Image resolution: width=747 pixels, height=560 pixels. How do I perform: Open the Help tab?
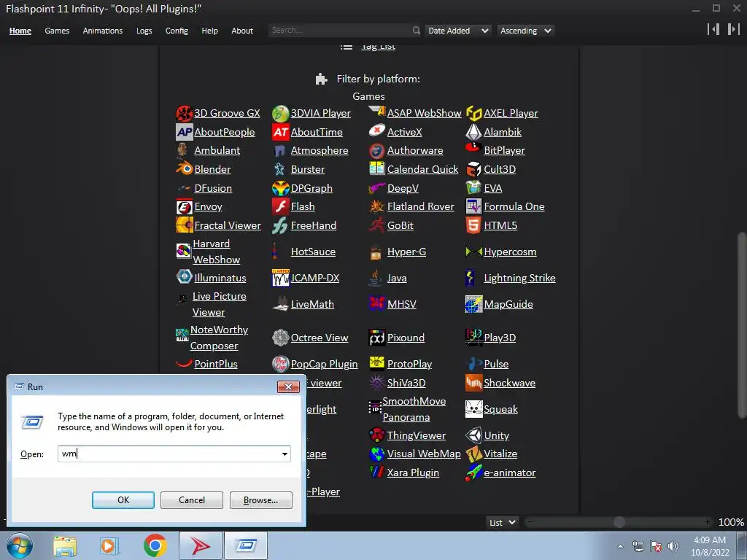(209, 31)
